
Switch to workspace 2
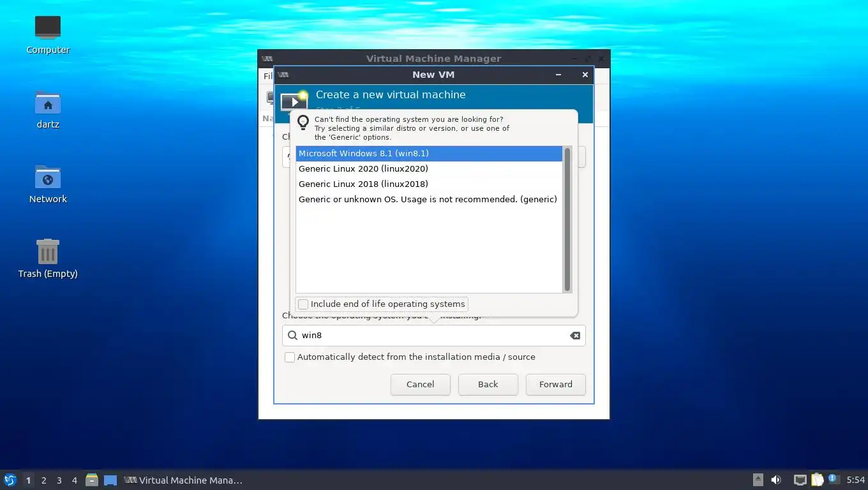[x=43, y=480]
